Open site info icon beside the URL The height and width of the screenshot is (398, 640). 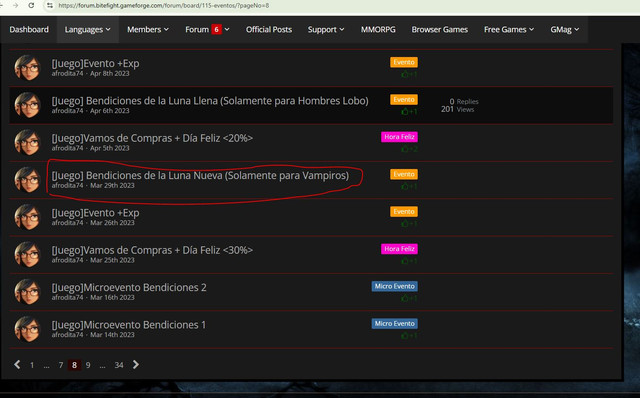pyautogui.click(x=50, y=5)
